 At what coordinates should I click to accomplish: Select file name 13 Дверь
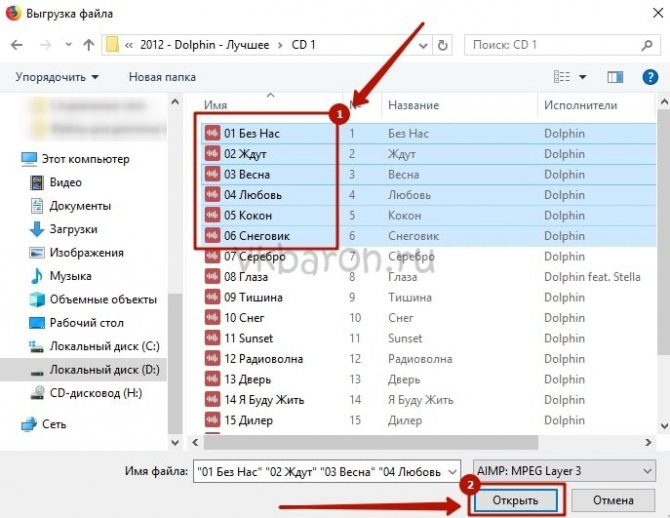coord(248,379)
